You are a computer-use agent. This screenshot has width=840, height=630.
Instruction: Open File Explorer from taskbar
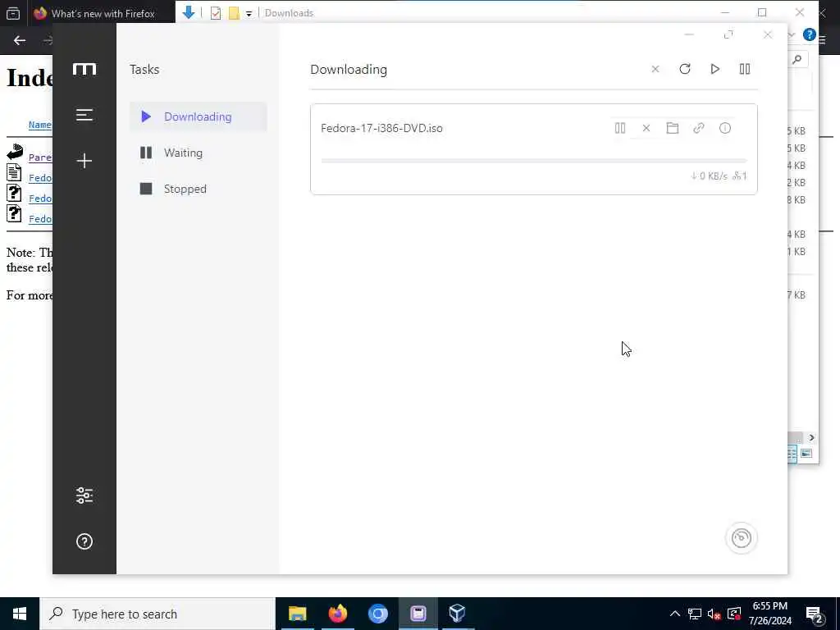[x=297, y=614]
